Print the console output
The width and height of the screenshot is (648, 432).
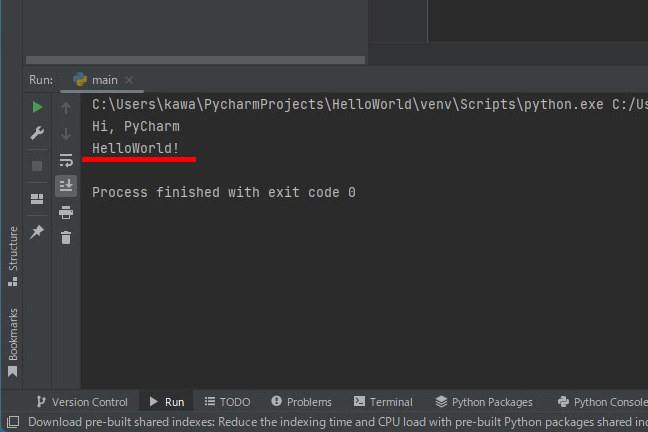pos(66,212)
